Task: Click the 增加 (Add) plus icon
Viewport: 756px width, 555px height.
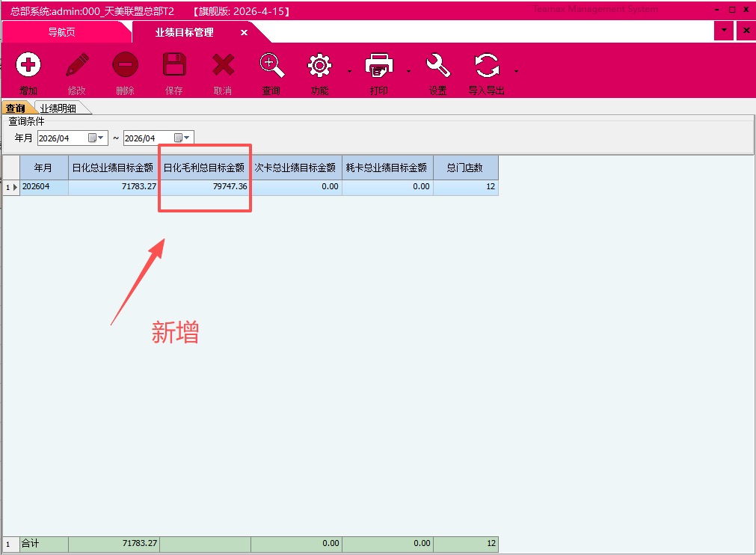Action: [x=28, y=66]
